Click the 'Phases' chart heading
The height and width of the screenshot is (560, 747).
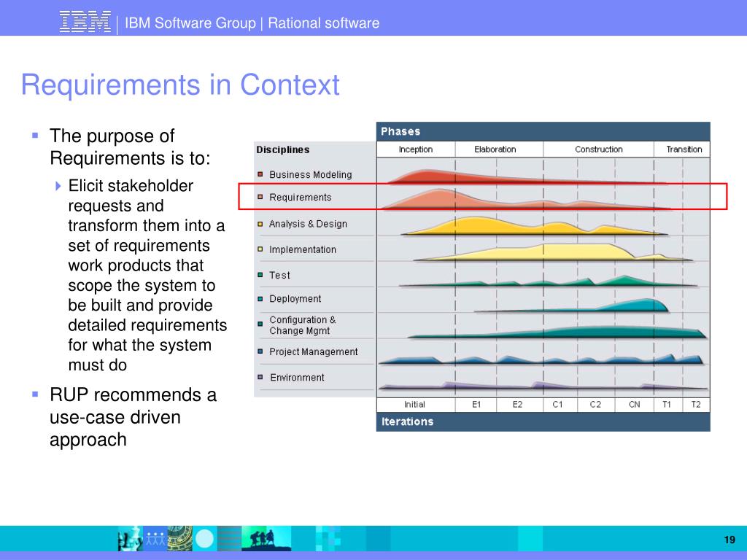[400, 131]
